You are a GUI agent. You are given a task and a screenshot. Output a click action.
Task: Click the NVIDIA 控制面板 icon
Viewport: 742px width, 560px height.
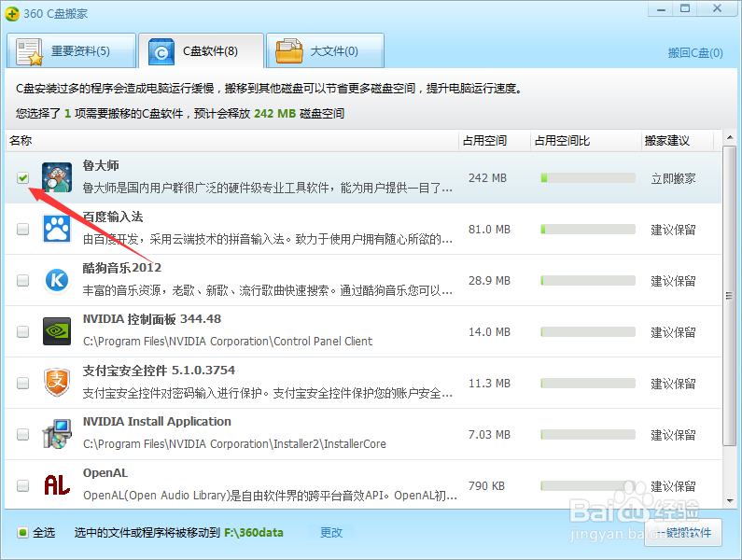pos(57,331)
